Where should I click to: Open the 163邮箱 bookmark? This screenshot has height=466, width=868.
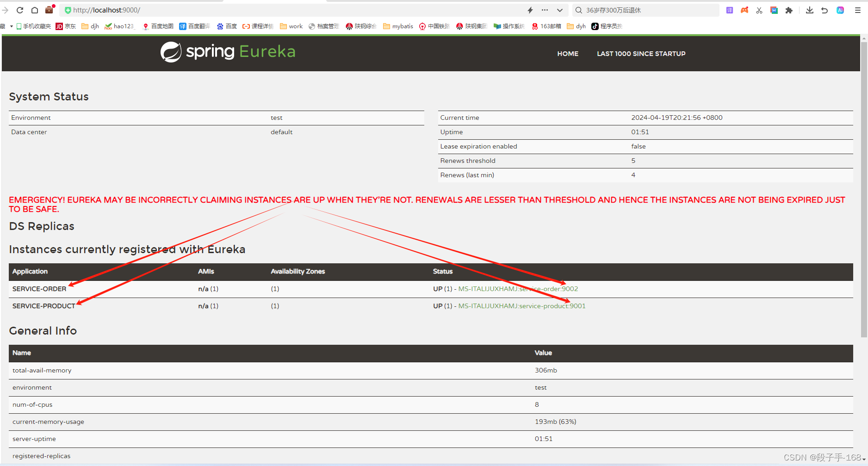[546, 26]
